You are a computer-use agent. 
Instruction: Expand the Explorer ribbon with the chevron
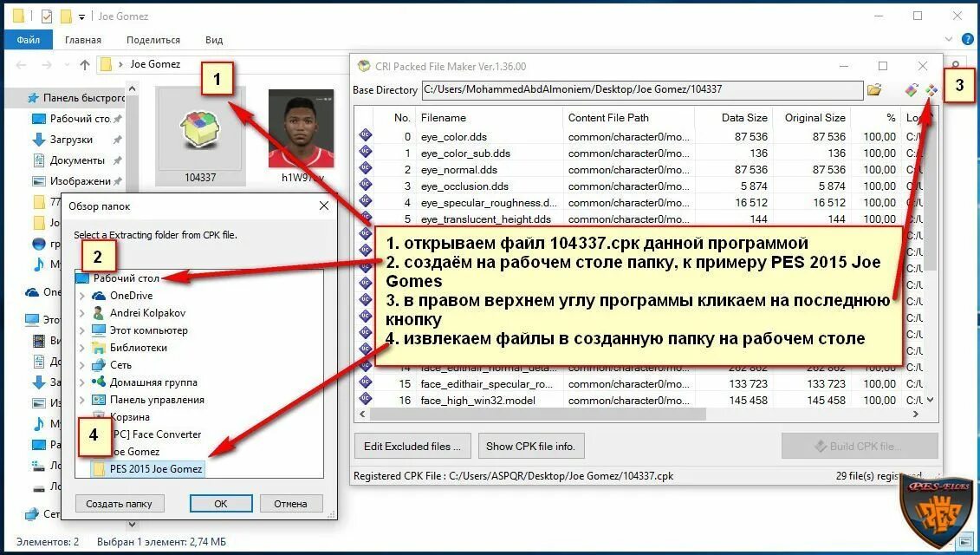pyautogui.click(x=949, y=39)
